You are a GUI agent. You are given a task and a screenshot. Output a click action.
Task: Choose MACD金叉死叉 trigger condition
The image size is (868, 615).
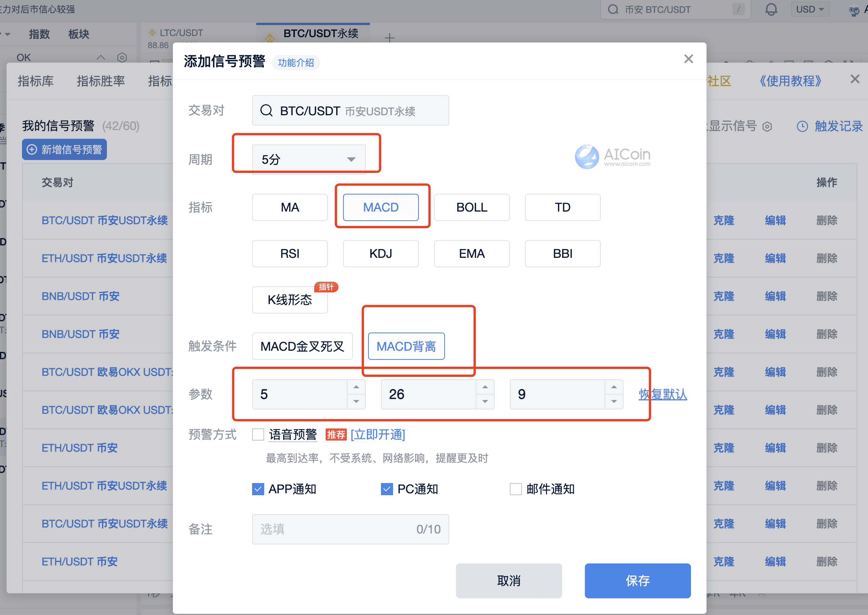pos(302,346)
